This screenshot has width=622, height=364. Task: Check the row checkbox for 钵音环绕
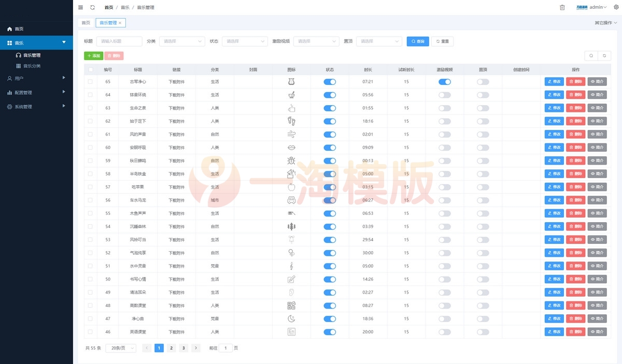click(x=91, y=95)
